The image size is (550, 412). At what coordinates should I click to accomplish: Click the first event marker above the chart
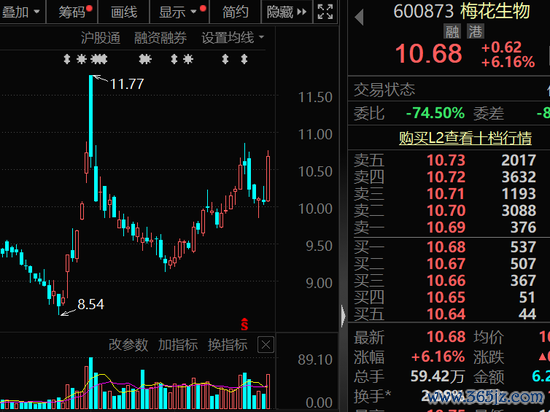click(x=67, y=59)
